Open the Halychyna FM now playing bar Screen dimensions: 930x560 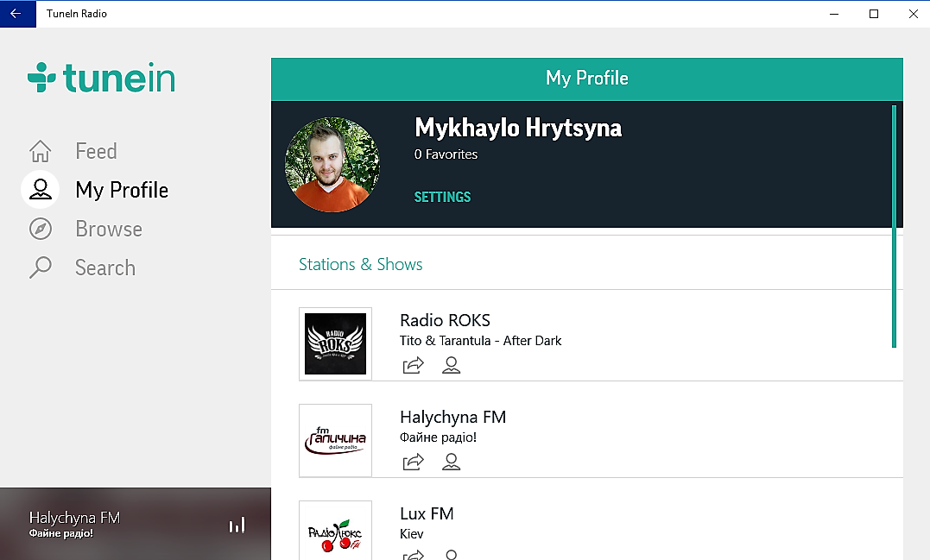[x=104, y=524]
